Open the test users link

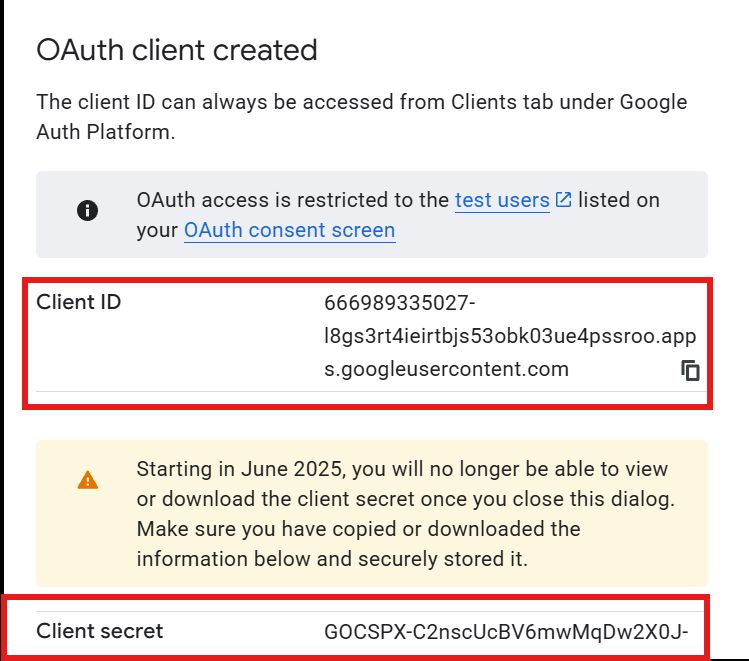[x=502, y=200]
